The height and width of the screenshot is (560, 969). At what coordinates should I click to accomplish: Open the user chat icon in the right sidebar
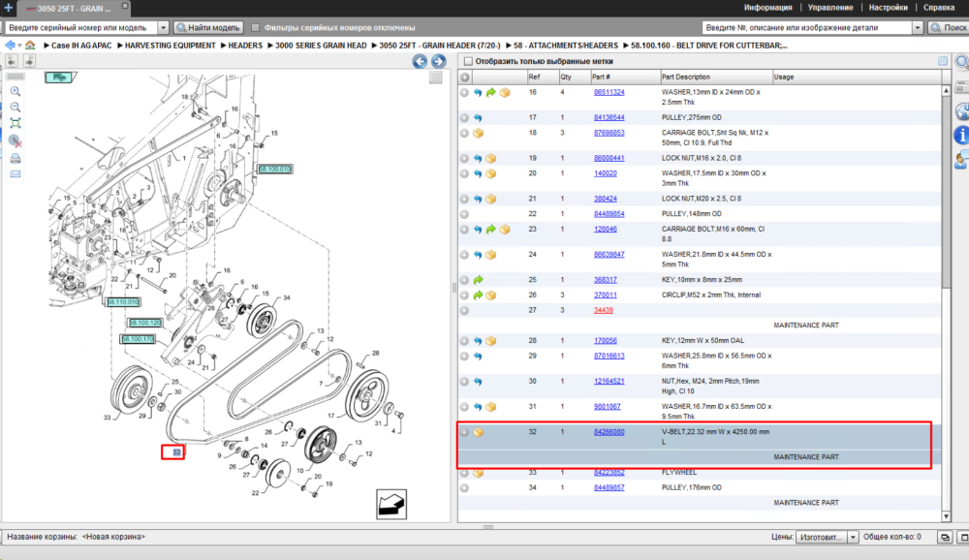(x=961, y=160)
